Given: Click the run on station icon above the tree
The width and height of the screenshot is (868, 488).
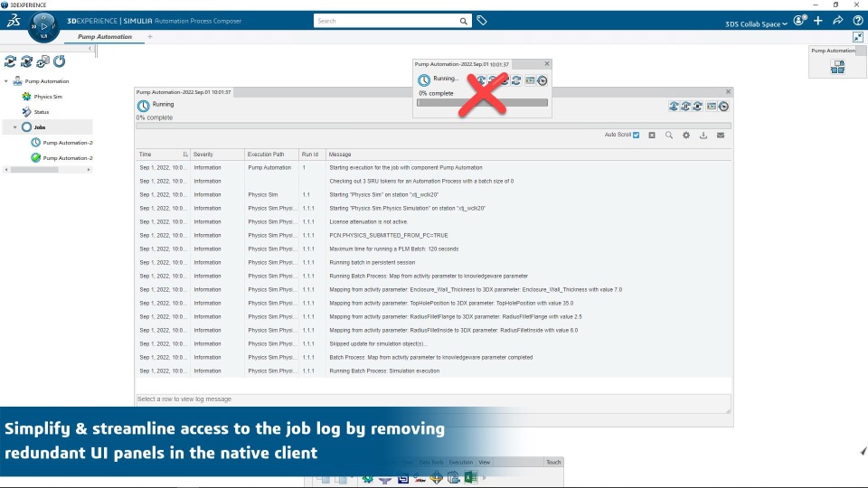Looking at the screenshot, I should (42, 61).
